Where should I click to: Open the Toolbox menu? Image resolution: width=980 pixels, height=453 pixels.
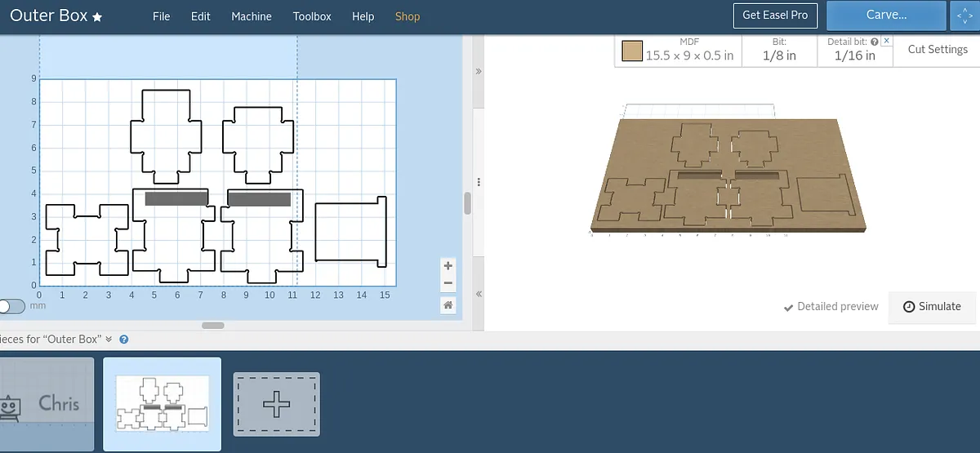(x=312, y=16)
